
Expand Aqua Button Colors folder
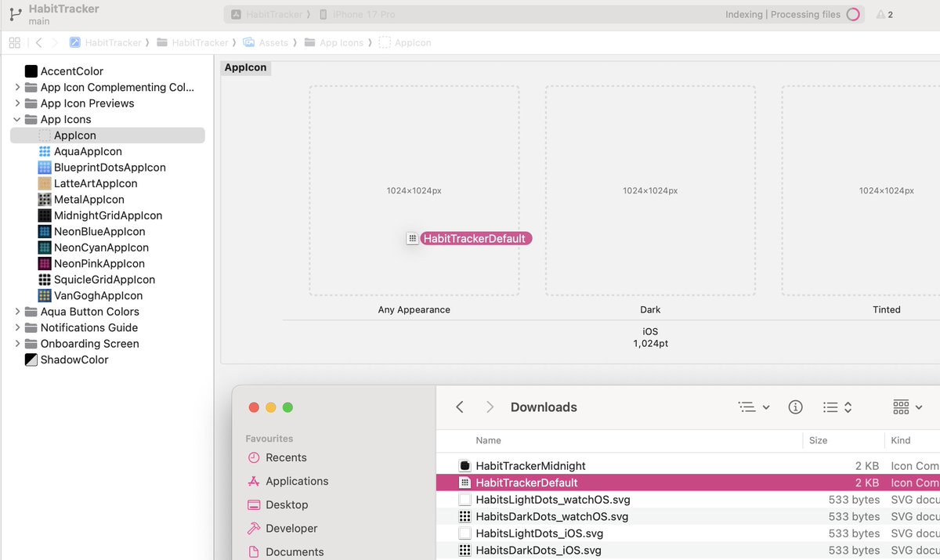(x=17, y=312)
